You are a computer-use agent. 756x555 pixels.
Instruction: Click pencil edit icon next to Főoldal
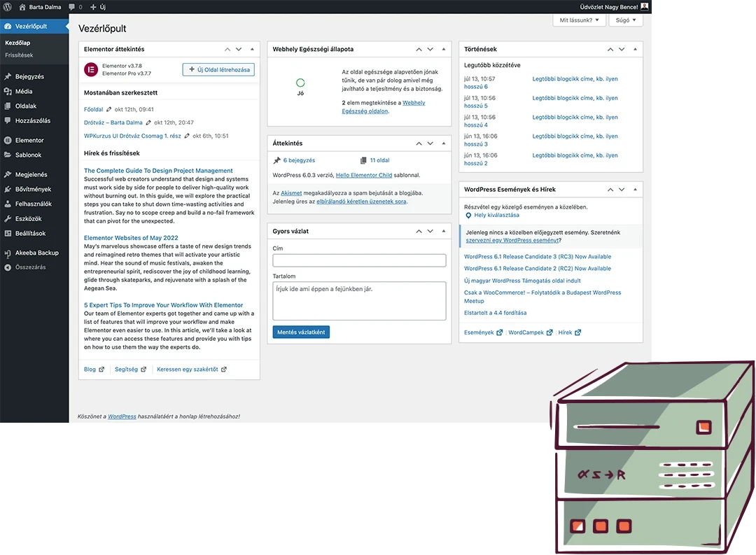point(110,110)
